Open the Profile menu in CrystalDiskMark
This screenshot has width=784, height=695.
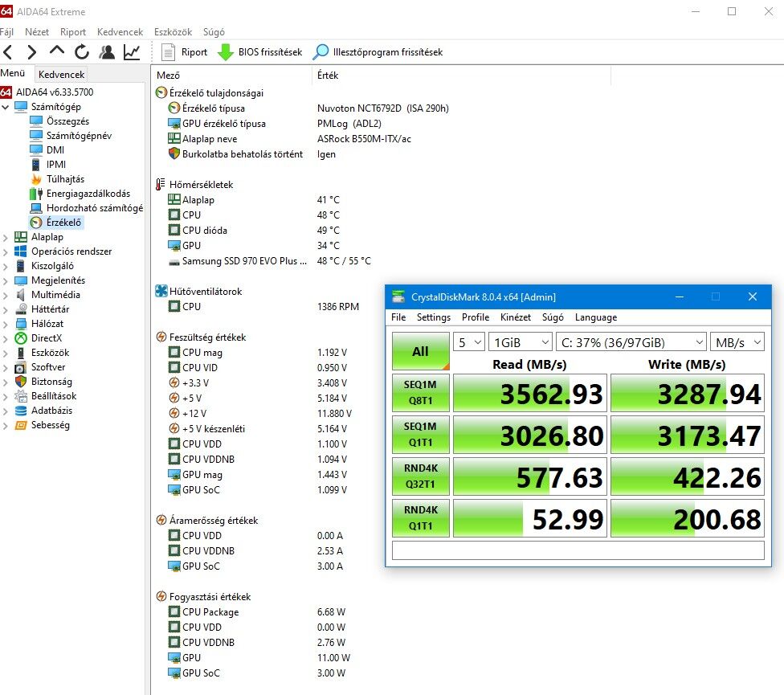(x=476, y=317)
